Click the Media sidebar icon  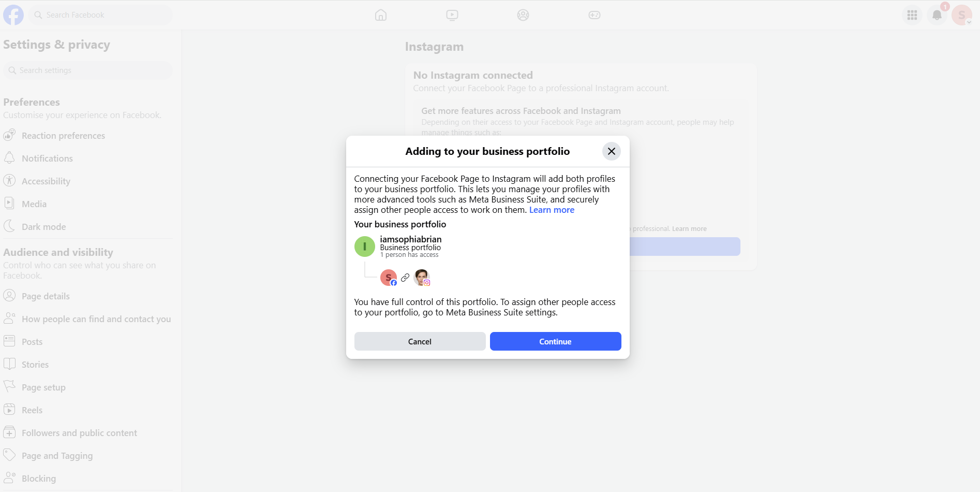[x=9, y=203]
